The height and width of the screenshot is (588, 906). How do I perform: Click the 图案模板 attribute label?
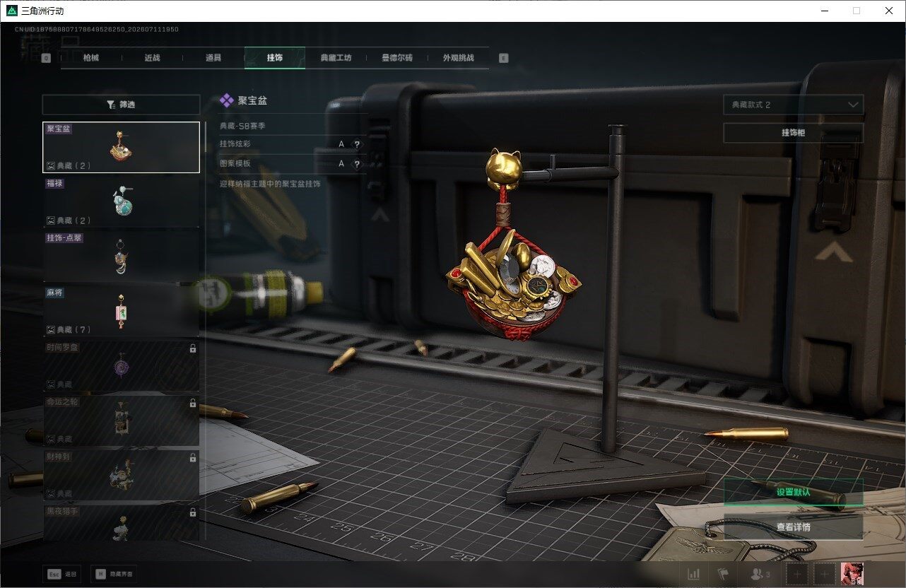tap(235, 164)
